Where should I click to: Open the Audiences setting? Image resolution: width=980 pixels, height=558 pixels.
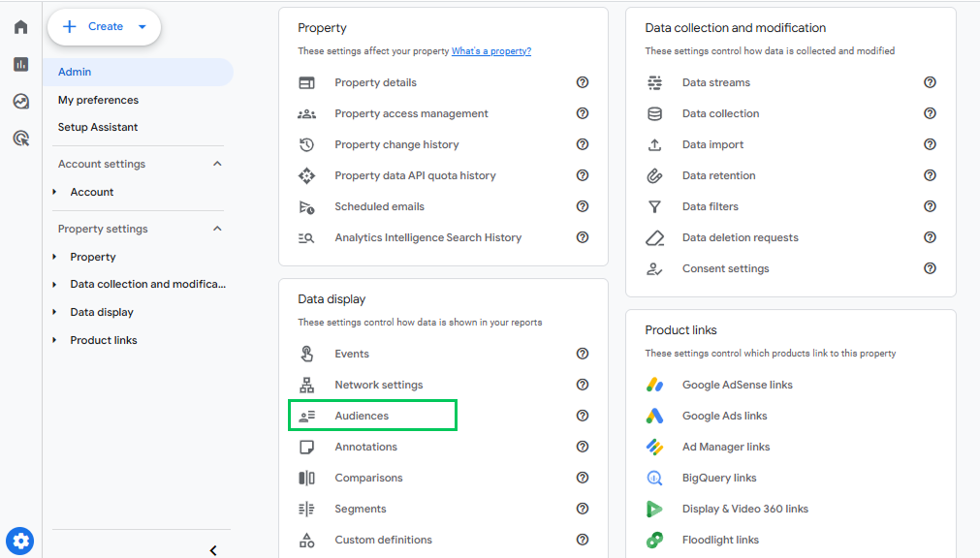pos(372,416)
